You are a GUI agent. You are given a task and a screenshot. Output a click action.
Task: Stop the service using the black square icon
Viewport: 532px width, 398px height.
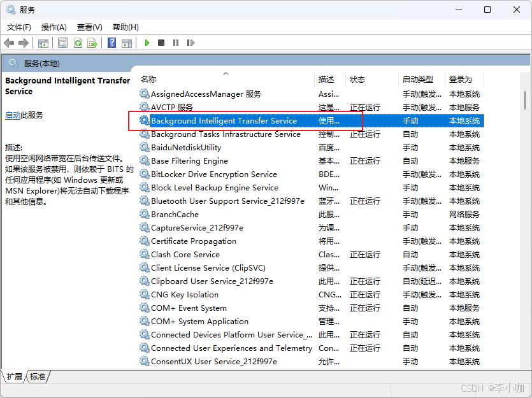(x=161, y=43)
